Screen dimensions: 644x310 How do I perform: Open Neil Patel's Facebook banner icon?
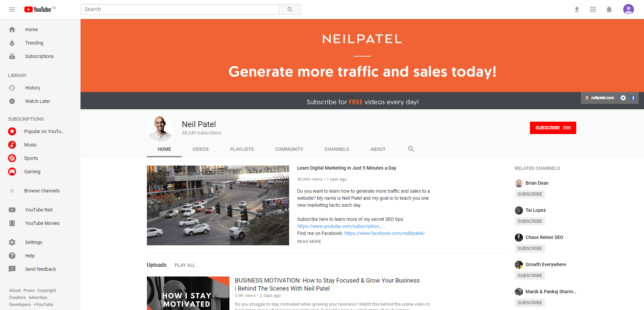click(x=633, y=98)
